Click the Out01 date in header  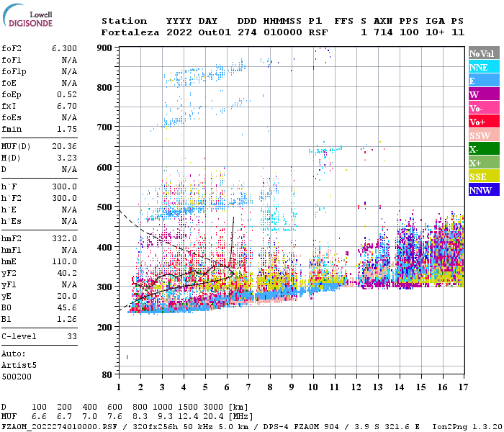point(215,32)
